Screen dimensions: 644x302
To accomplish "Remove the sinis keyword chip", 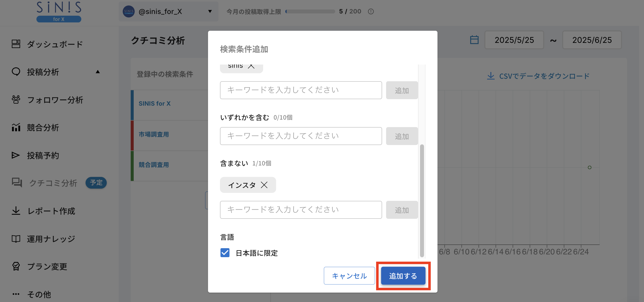I will pos(251,66).
